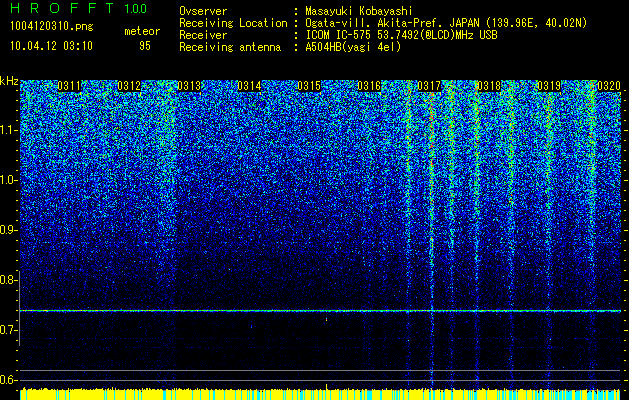629x400 pixels.
Task: Click the bright carrier line near 0.74 kHz
Action: [320, 311]
